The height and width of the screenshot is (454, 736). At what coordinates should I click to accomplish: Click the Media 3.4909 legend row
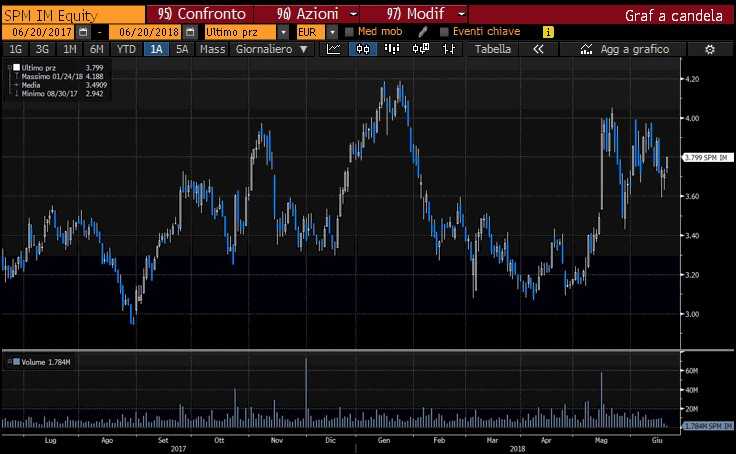[x=62, y=85]
